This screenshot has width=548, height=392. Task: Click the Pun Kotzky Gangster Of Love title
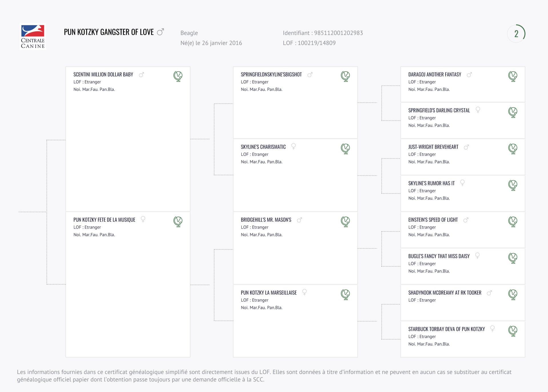coord(109,32)
